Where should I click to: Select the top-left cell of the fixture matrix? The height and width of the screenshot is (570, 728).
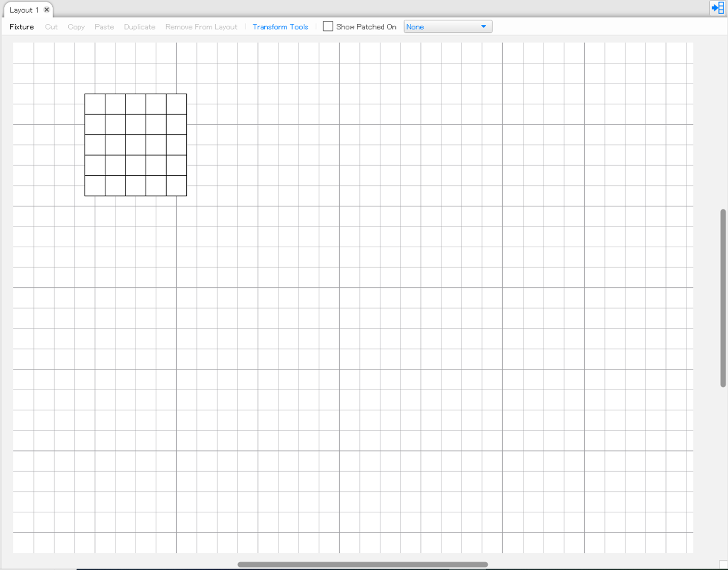[x=95, y=104]
